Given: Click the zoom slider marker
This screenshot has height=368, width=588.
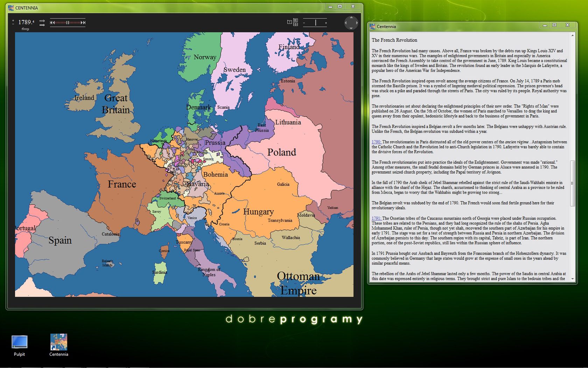Looking at the screenshot, I should 315,22.
